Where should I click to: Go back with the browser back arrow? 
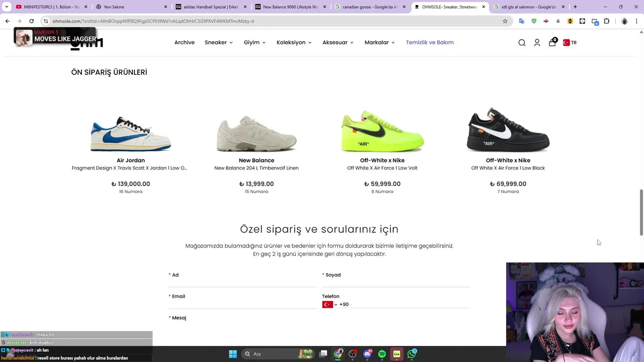7,21
